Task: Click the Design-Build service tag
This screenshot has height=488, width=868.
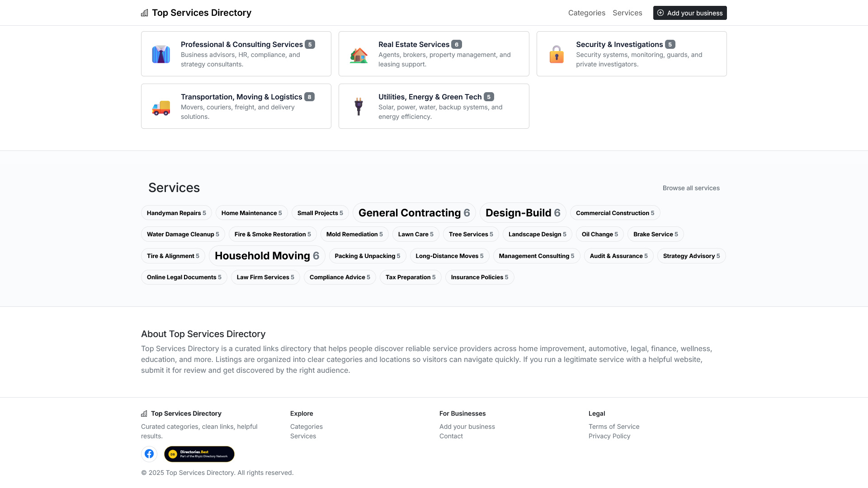Action: (523, 212)
